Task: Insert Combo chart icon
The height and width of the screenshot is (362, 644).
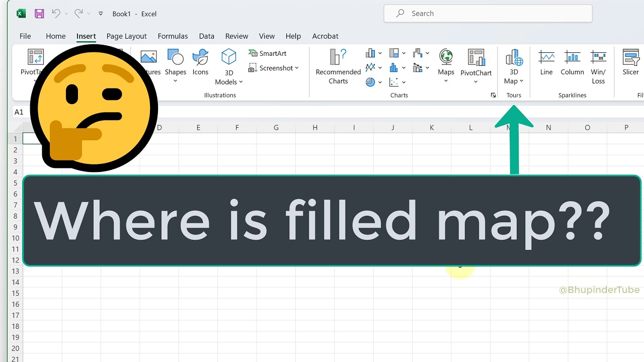Action: 418,67
